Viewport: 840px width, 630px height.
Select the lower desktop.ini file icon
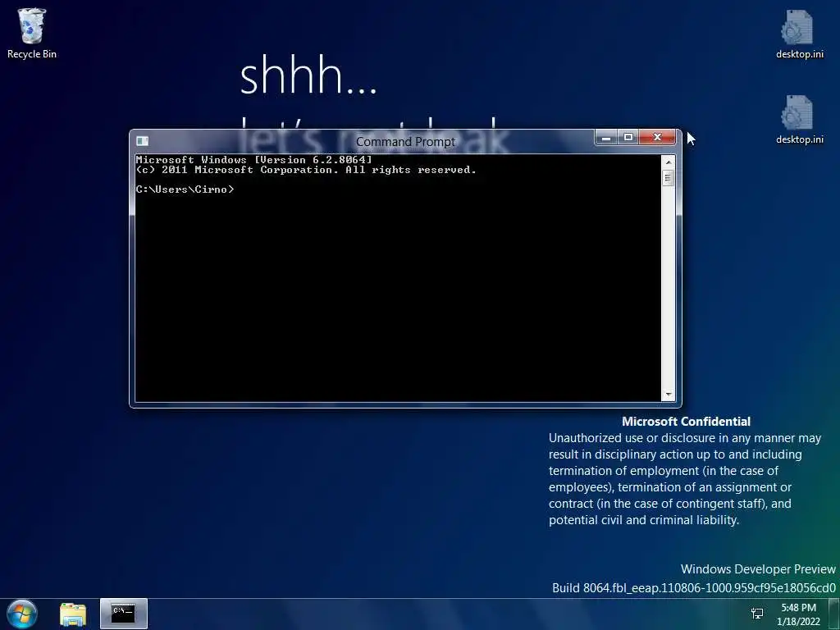pos(799,120)
